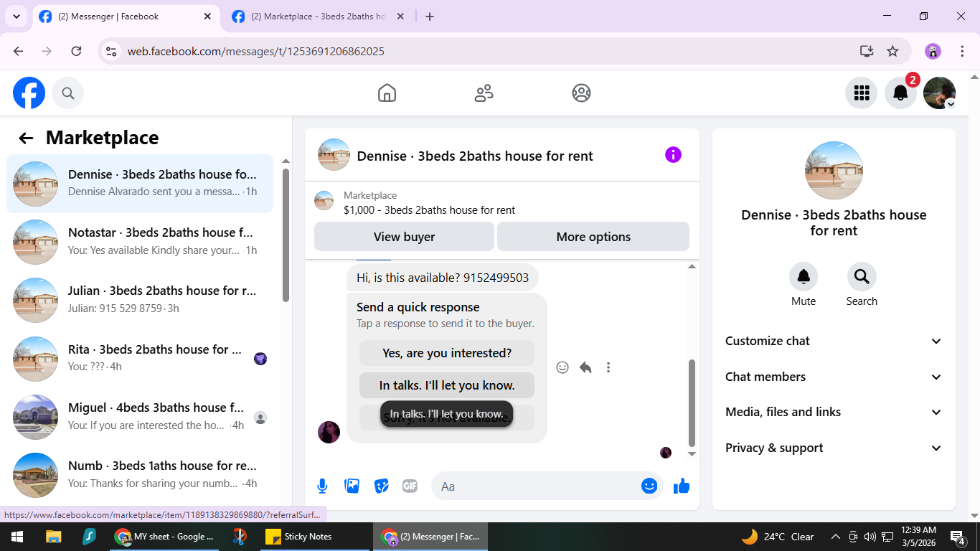Send a voice clip with microphone icon
The height and width of the screenshot is (551, 980).
pos(322,486)
